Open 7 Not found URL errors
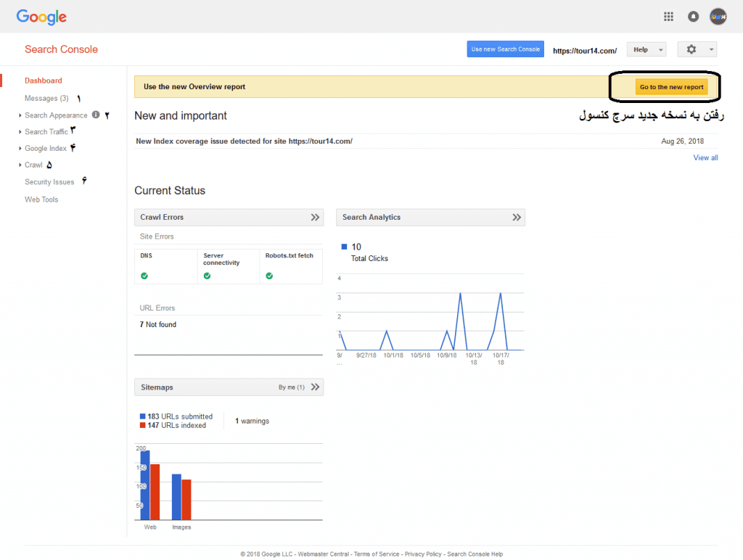The height and width of the screenshot is (560, 743). 157,324
